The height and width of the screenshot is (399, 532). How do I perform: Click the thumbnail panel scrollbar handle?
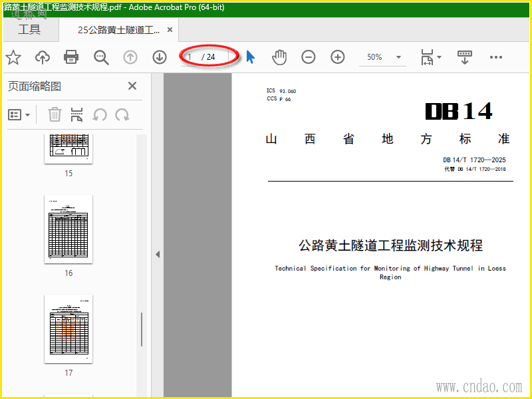tap(142, 329)
